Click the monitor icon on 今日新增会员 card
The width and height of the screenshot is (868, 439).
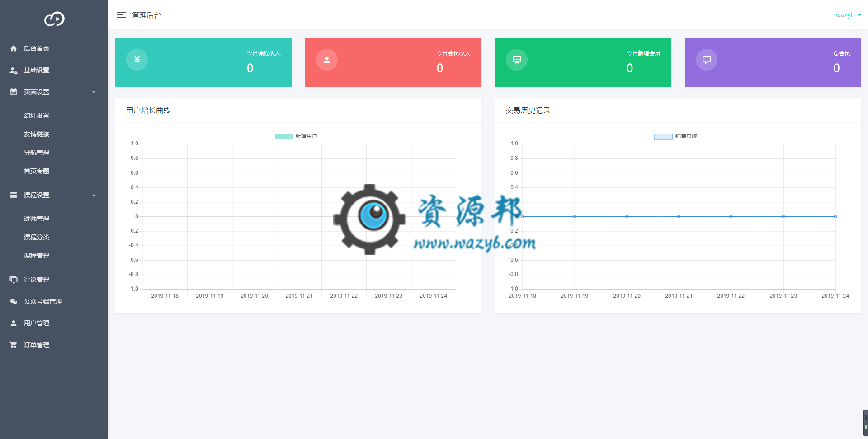(x=517, y=60)
